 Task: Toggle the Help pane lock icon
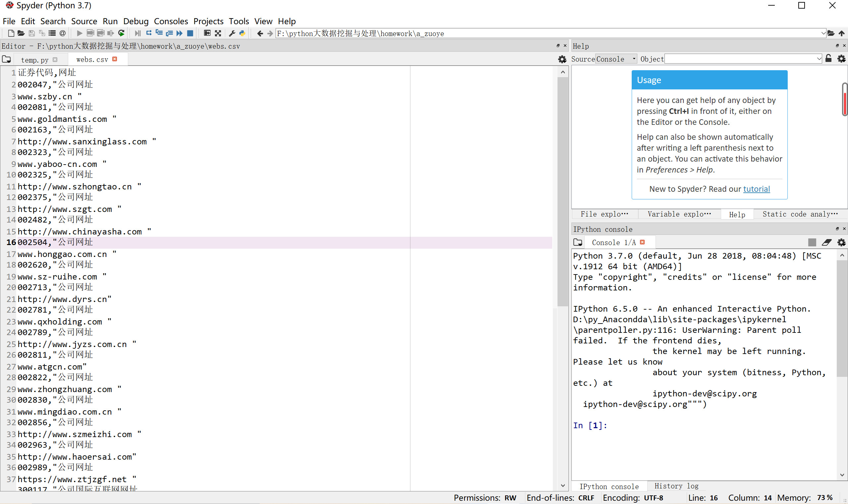828,59
